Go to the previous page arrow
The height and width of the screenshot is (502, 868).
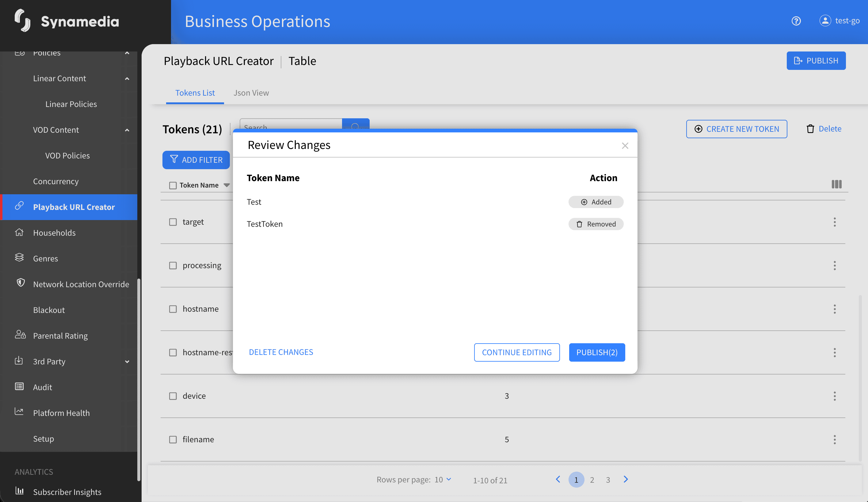click(x=558, y=480)
